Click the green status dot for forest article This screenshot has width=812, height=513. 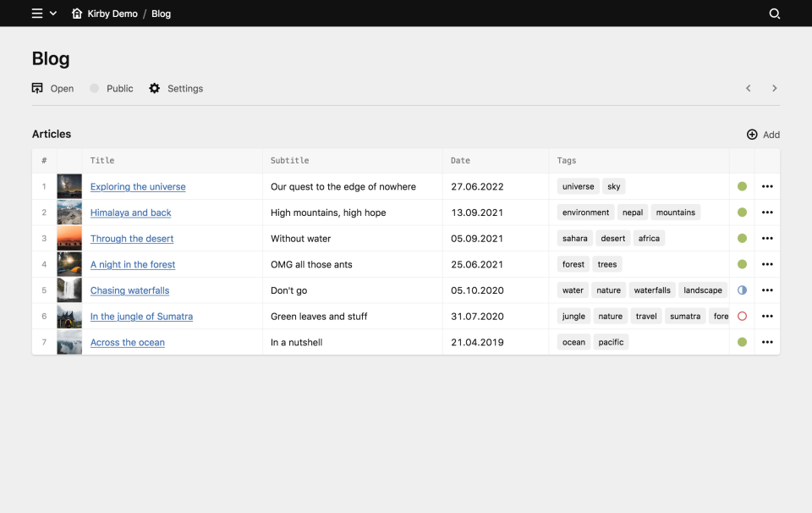click(x=742, y=264)
